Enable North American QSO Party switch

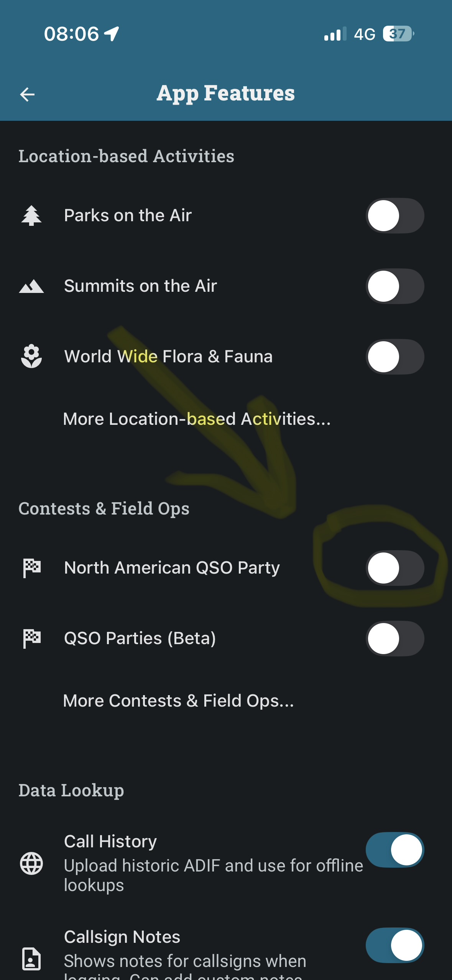click(x=395, y=568)
